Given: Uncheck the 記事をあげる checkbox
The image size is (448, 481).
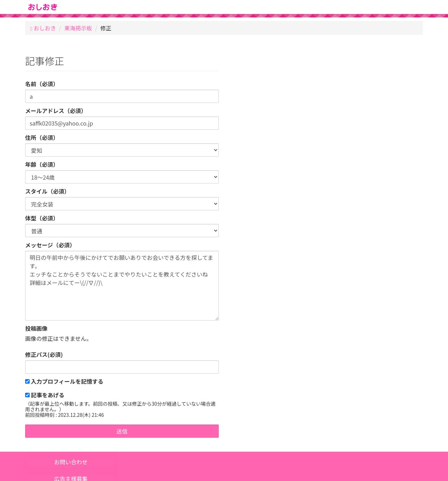Looking at the screenshot, I should (27, 395).
